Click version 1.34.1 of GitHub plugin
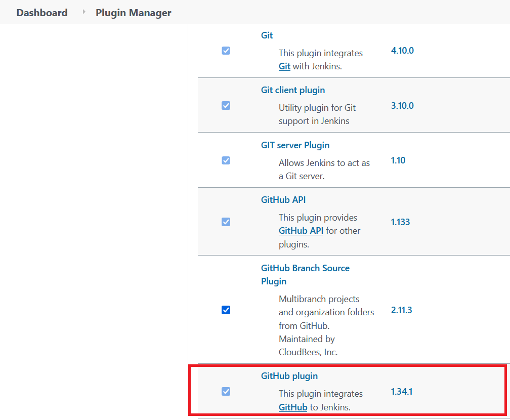Screen dimensions: 510x420 402,391
